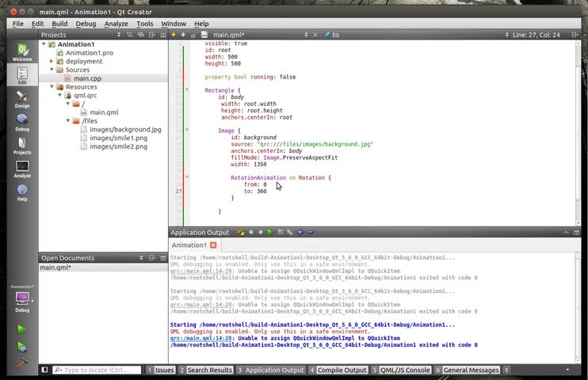
Task: Collapse the Resources folder
Action: (52, 86)
